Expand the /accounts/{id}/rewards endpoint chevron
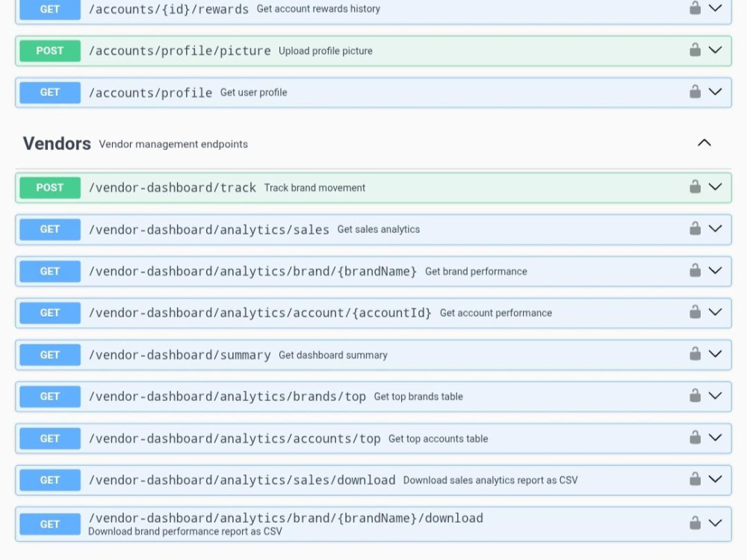747x560 pixels. (716, 7)
